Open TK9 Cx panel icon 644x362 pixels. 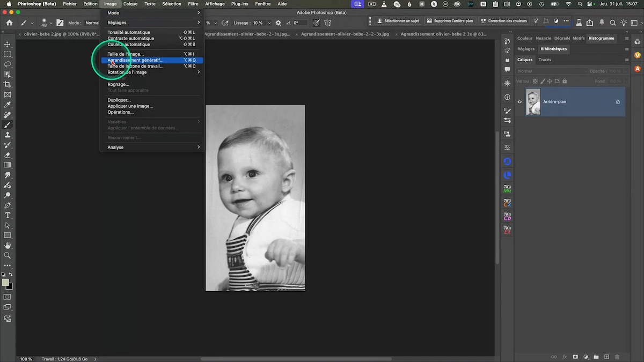click(x=507, y=203)
